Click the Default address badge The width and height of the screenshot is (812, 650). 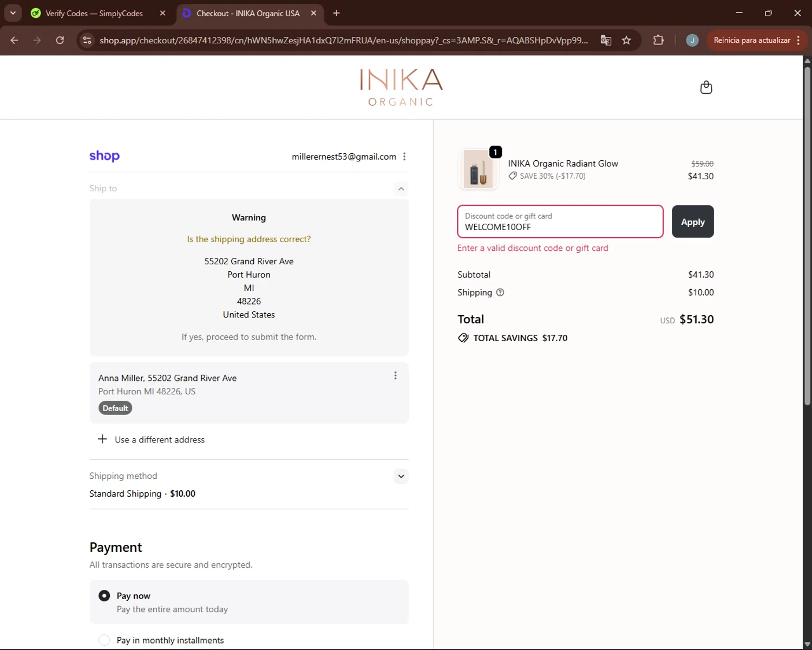point(115,408)
